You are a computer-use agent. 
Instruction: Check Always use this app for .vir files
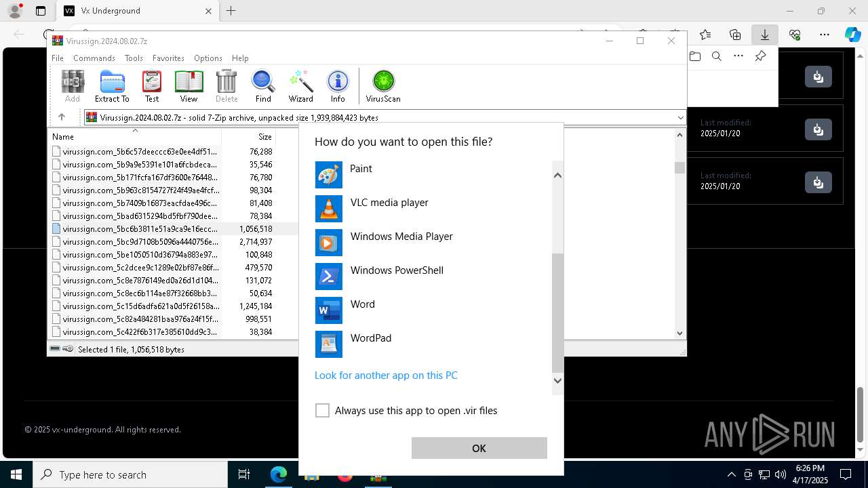(323, 411)
